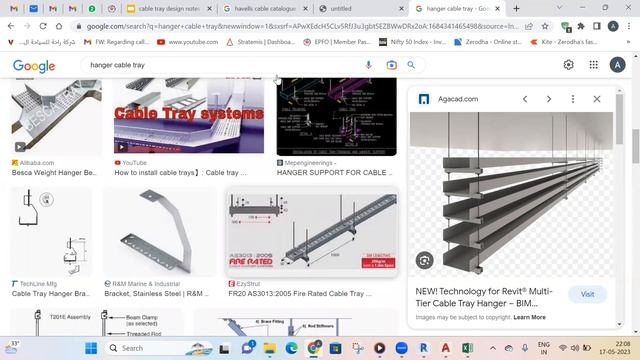
Task: Open Google quick settings gear
Action: point(568,65)
